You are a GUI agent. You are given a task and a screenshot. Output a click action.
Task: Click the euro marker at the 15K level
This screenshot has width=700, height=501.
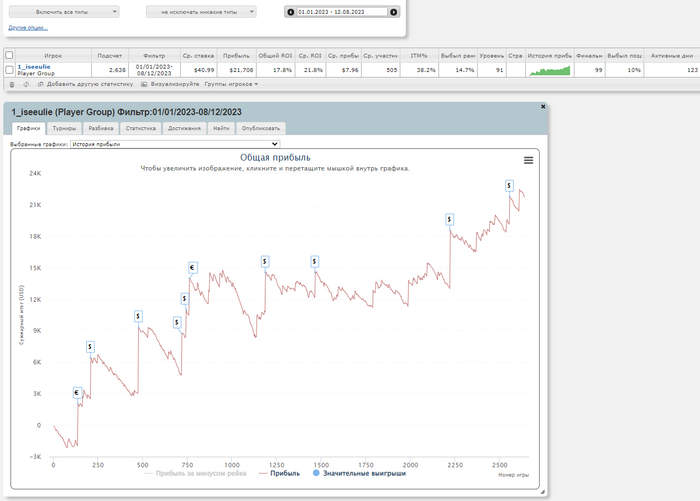point(192,268)
